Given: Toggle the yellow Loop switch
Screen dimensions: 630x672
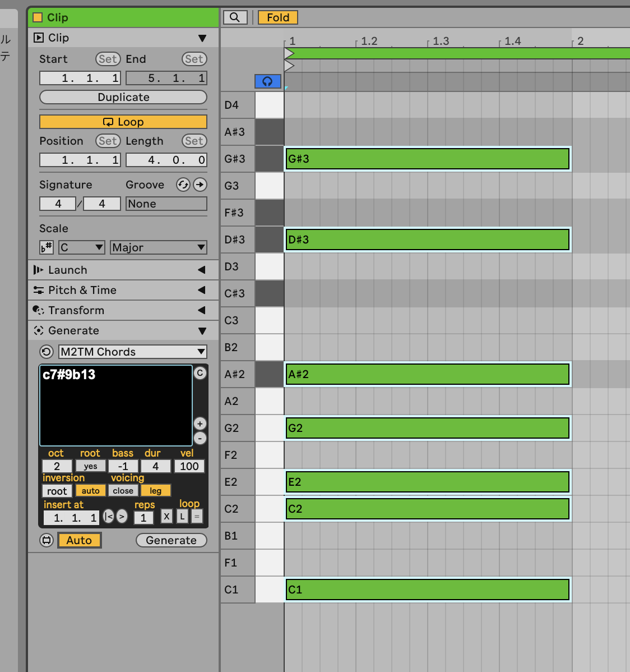Looking at the screenshot, I should (123, 122).
